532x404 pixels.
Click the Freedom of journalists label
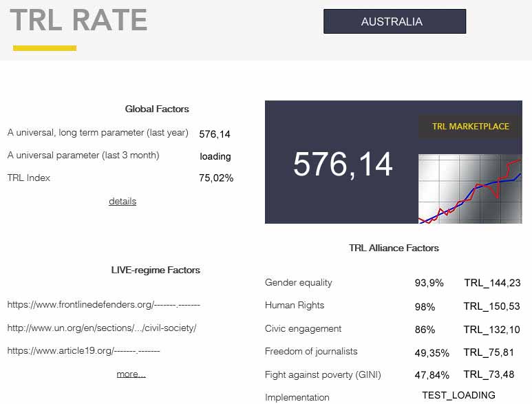point(311,352)
